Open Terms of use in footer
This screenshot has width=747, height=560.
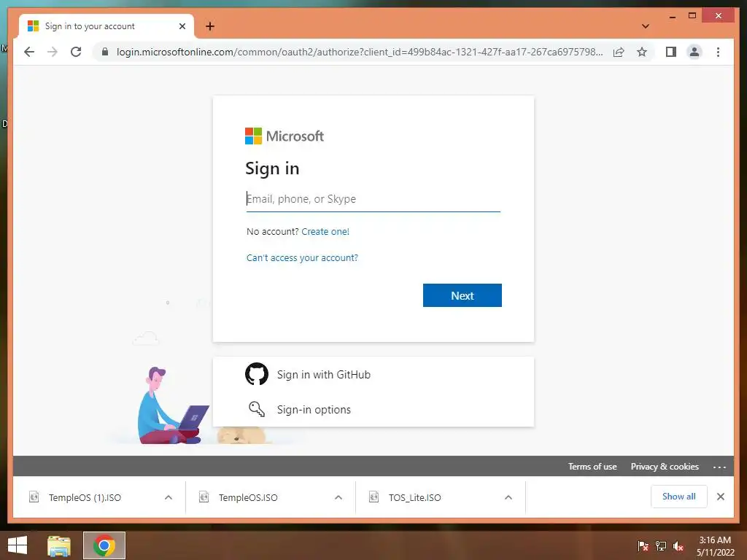pos(592,467)
